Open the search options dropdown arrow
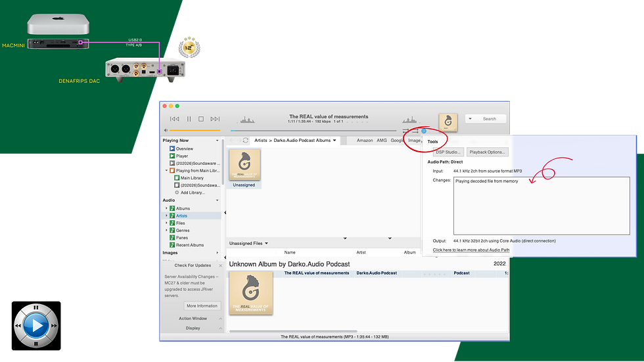 471,119
